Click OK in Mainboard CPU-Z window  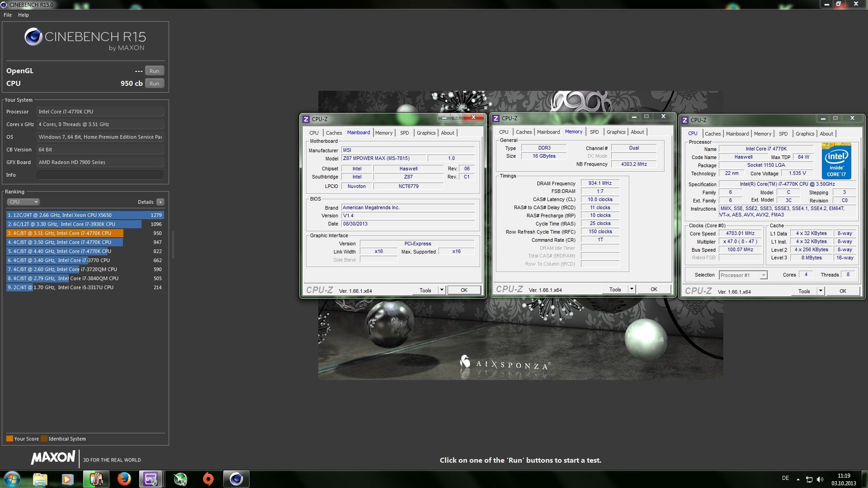coord(464,291)
